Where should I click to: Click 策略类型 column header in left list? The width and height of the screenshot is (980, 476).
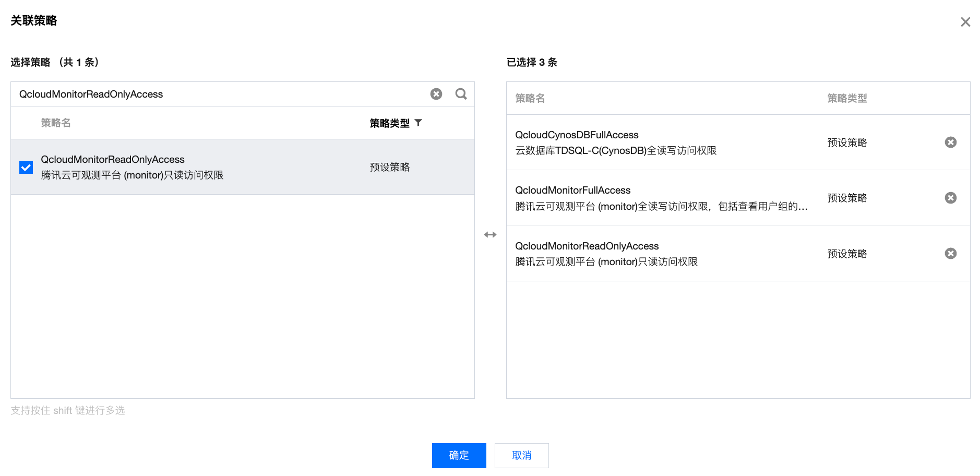(390, 123)
